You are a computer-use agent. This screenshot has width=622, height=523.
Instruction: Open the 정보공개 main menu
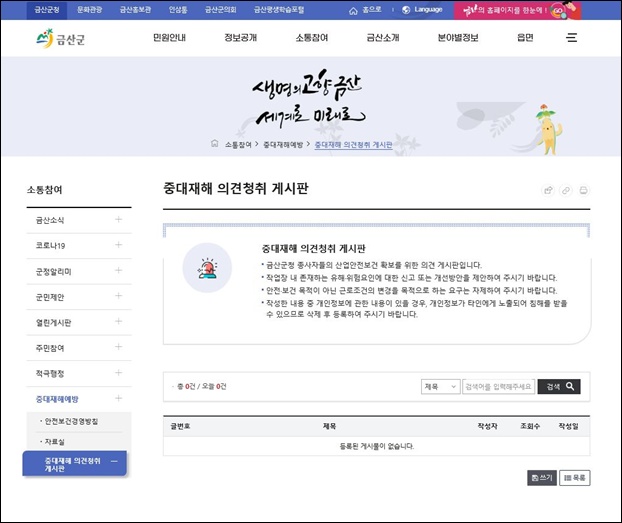pos(240,38)
